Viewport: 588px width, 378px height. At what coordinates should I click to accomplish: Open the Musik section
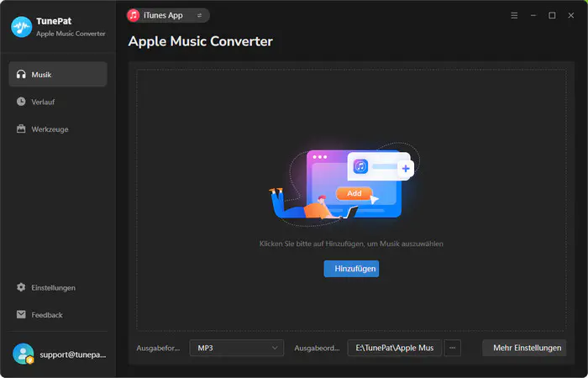(58, 74)
